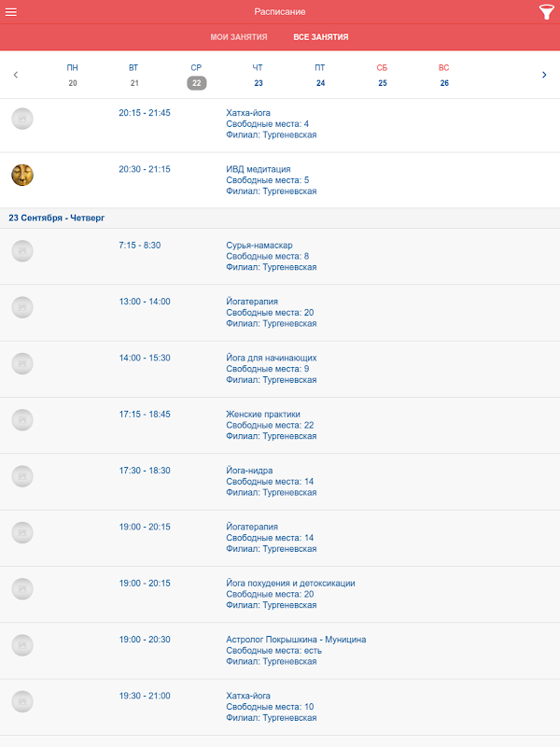Select Sunday 26 in the week strip

pyautogui.click(x=444, y=76)
